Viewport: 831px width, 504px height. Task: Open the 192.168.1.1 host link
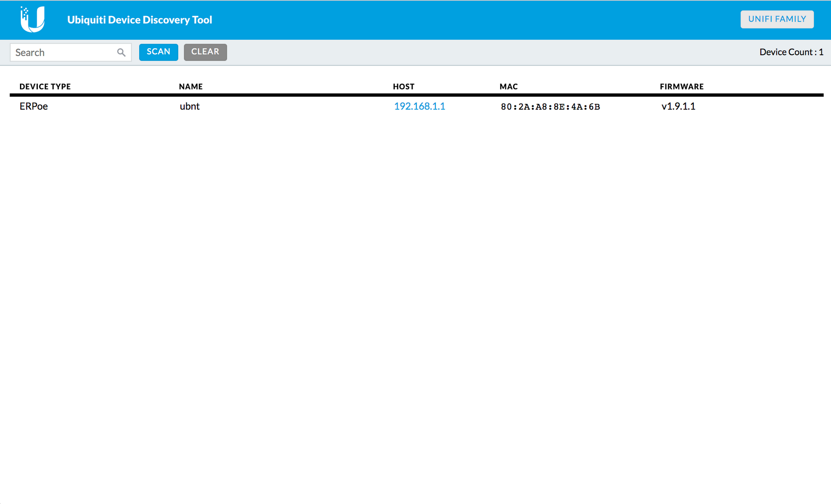[x=419, y=106]
